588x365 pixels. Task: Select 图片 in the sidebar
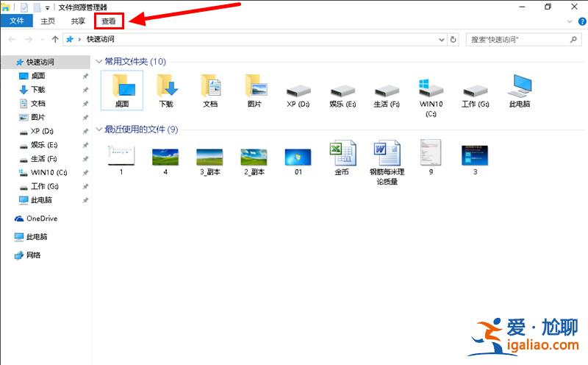coord(38,117)
